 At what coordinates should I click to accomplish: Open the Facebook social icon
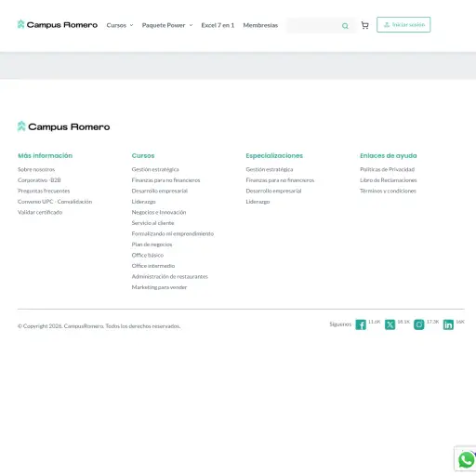click(x=361, y=324)
